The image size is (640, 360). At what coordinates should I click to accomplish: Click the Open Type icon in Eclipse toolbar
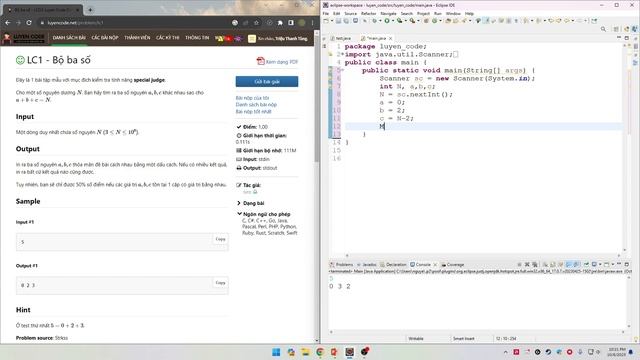click(448, 21)
